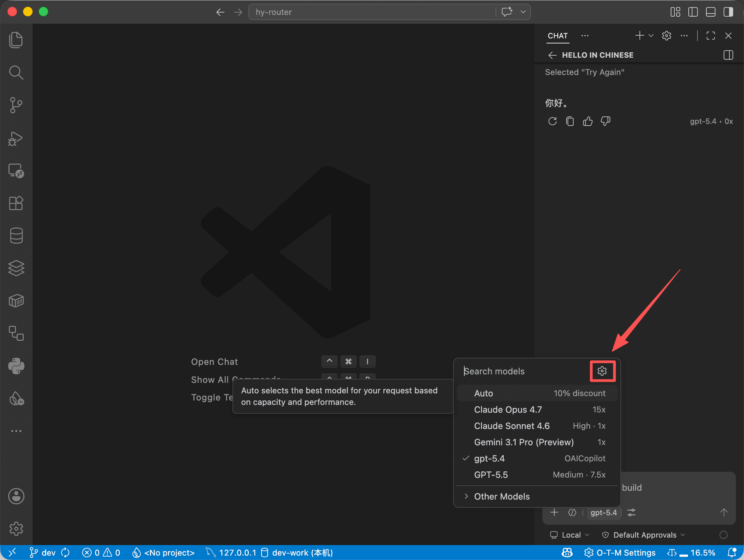This screenshot has height=560, width=744.
Task: Open the stacked layers icon view
Action: pyautogui.click(x=16, y=268)
